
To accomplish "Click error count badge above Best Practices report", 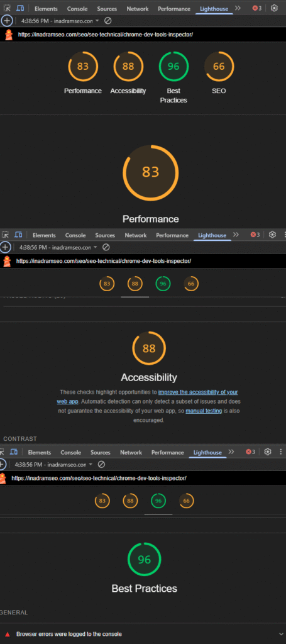I will pos(251,452).
